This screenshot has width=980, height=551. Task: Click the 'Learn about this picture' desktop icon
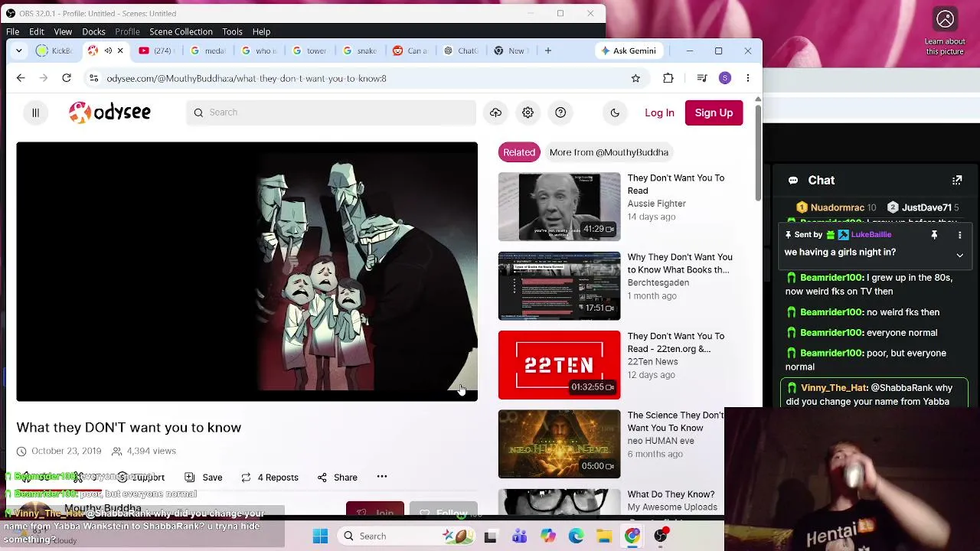945,31
